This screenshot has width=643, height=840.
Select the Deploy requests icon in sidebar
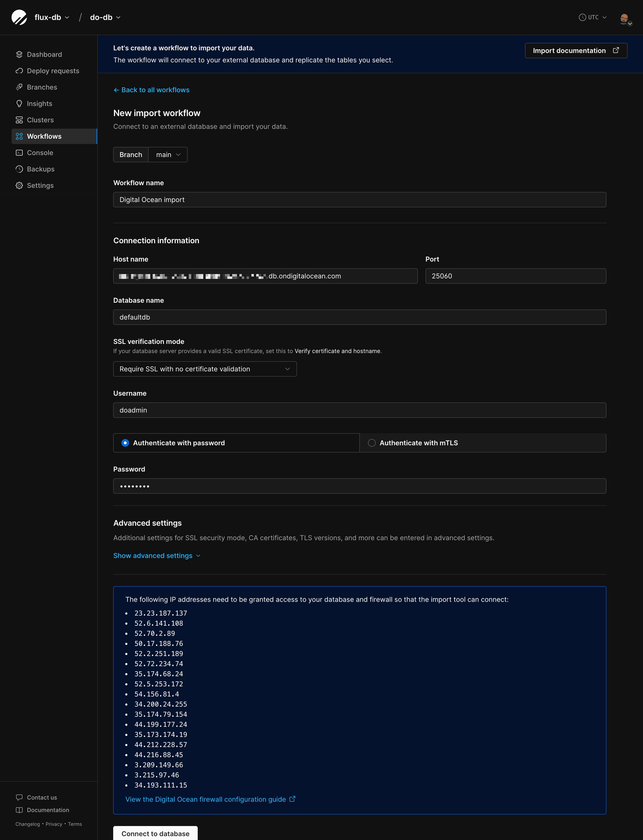(20, 71)
